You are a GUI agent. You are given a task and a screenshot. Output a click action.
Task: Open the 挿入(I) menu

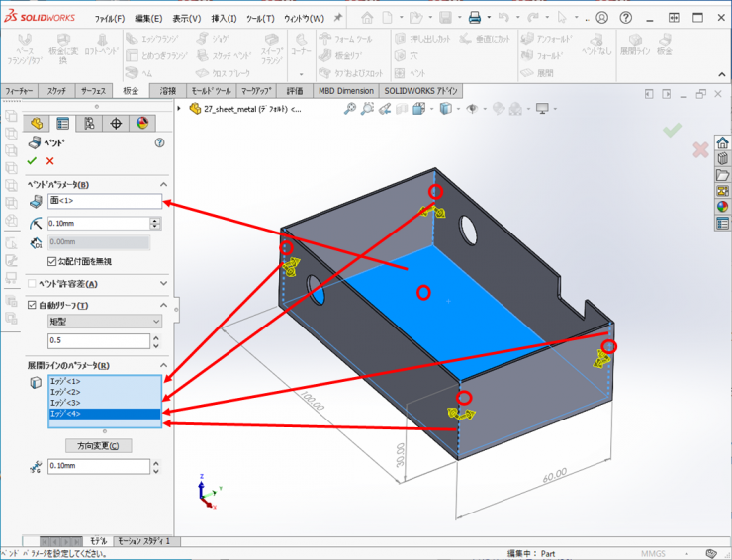point(224,18)
